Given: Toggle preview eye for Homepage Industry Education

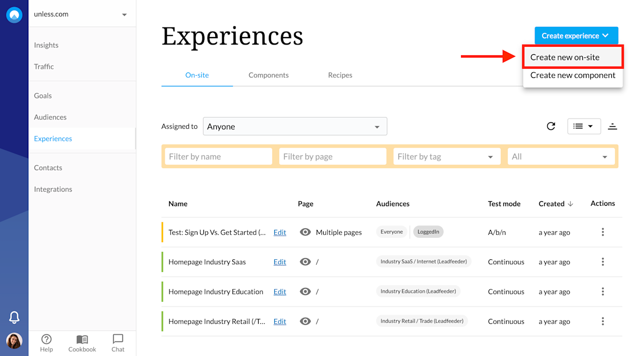Looking at the screenshot, I should (305, 292).
